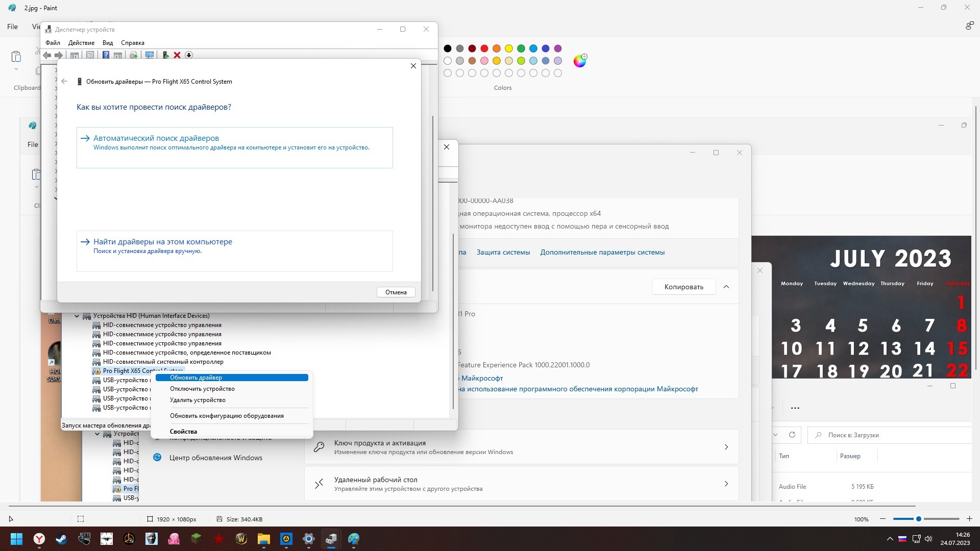The image size is (980, 551).
Task: Open Steam from the taskbar
Action: 62,539
